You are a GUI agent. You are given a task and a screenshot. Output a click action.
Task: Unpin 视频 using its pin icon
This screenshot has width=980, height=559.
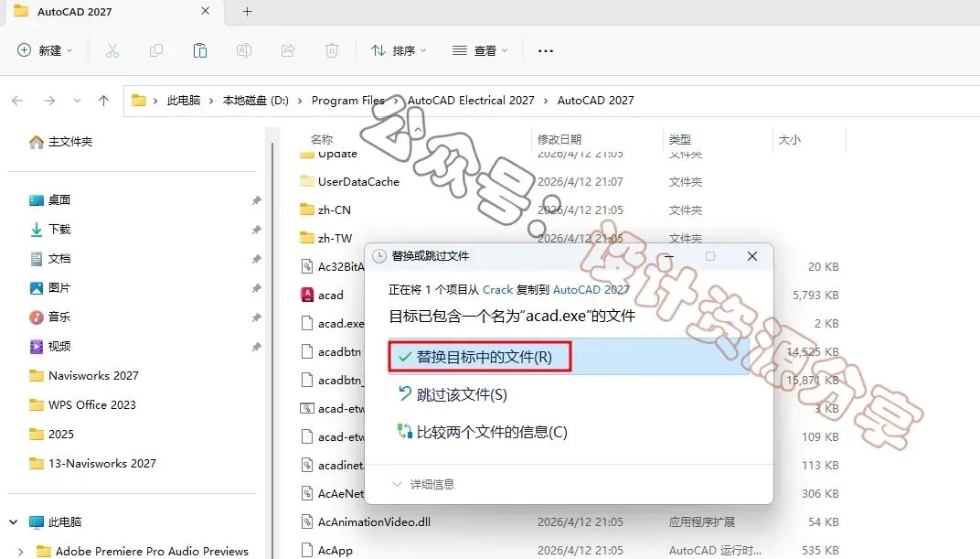coord(256,347)
